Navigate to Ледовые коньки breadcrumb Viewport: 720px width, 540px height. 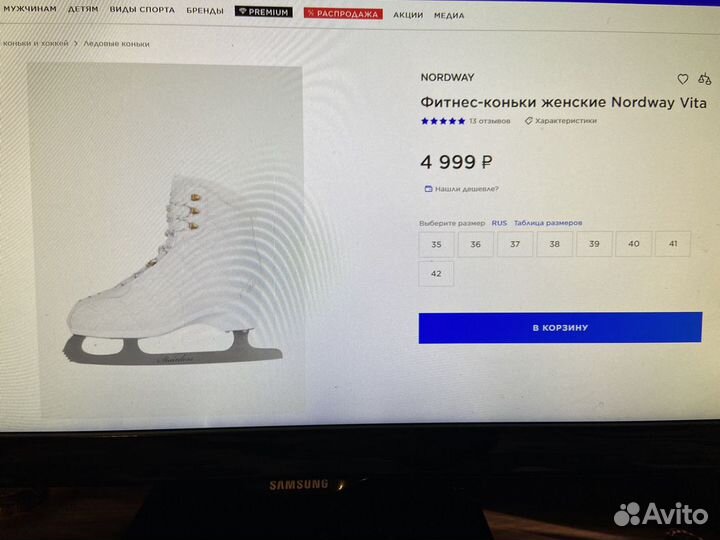[116, 44]
